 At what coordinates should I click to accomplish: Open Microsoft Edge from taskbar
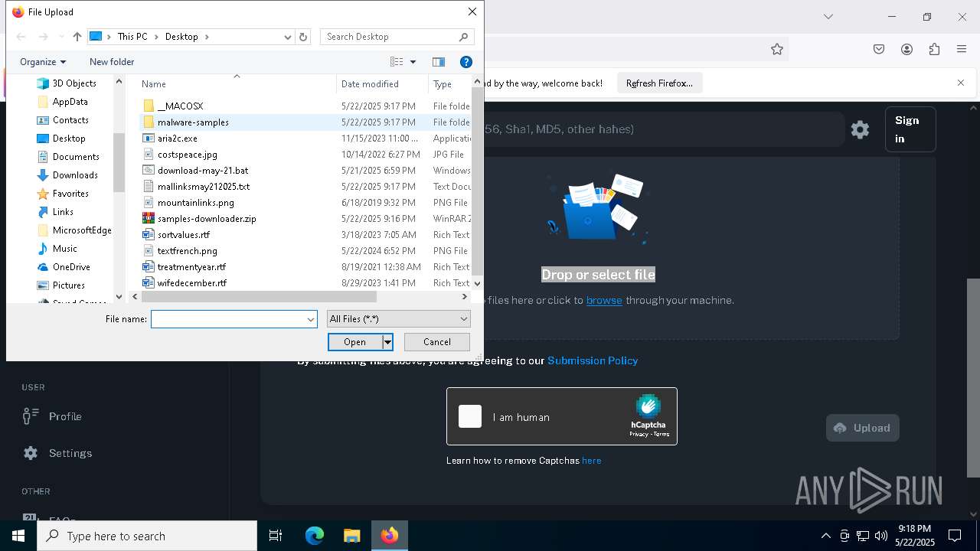pyautogui.click(x=315, y=536)
